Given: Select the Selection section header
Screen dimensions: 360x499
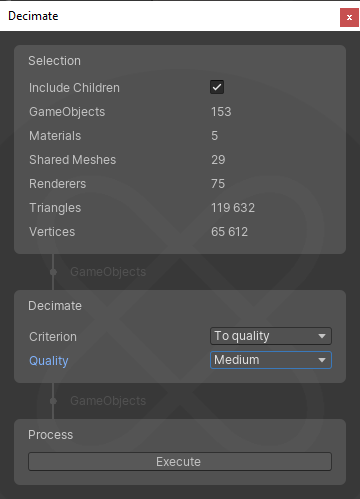Looking at the screenshot, I should coord(54,61).
